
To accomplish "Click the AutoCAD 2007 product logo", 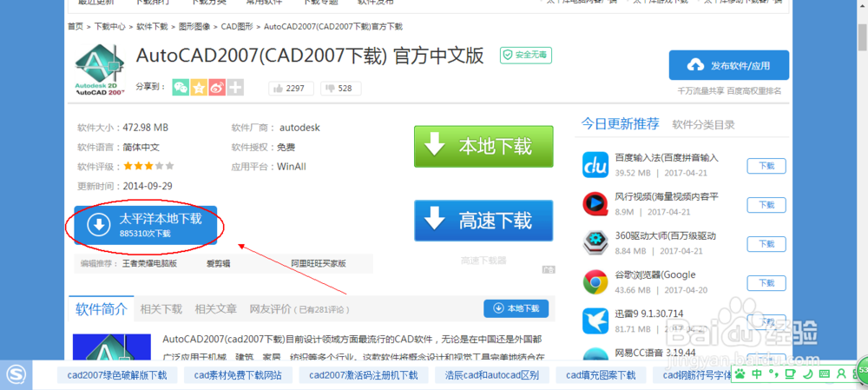I will [x=100, y=71].
